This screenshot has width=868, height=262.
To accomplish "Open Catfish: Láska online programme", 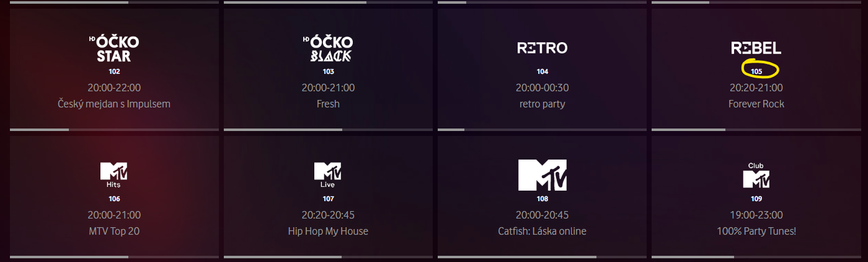I will click(x=542, y=231).
